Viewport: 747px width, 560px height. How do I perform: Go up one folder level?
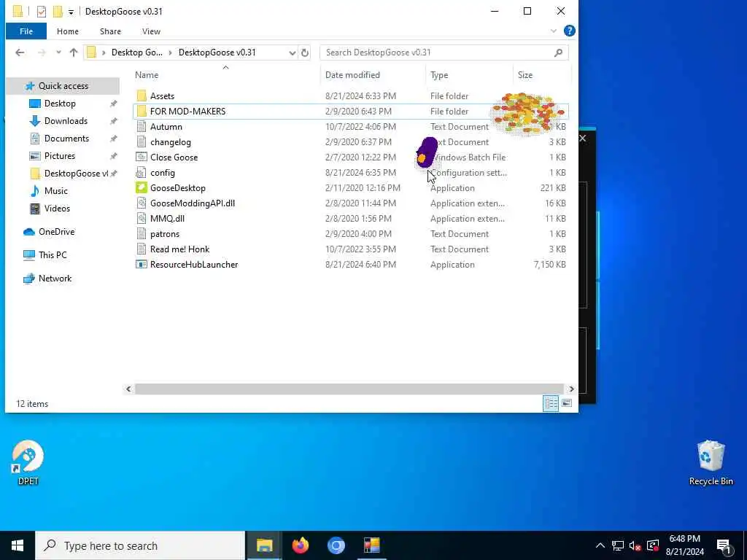pos(74,52)
